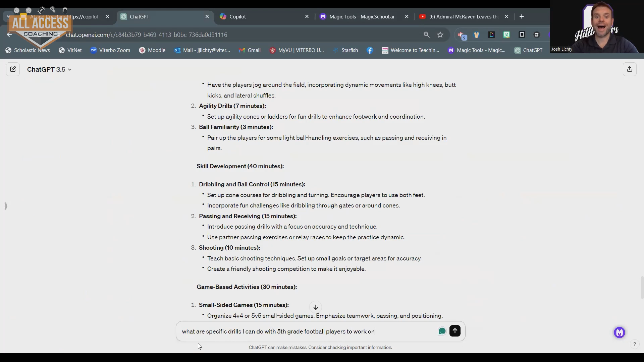Open the Magic Tools - Magic... bookmark
Viewport: 644px width, 362px height.
477,50
